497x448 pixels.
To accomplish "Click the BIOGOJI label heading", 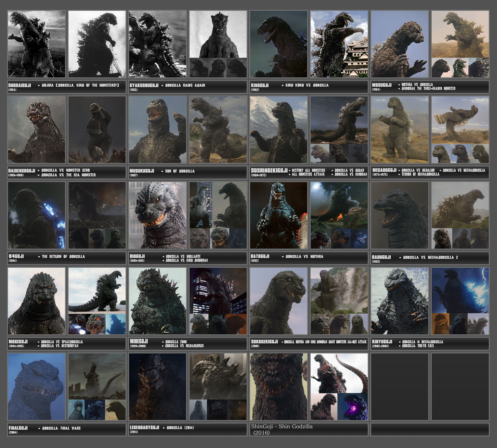I will 137,256.
